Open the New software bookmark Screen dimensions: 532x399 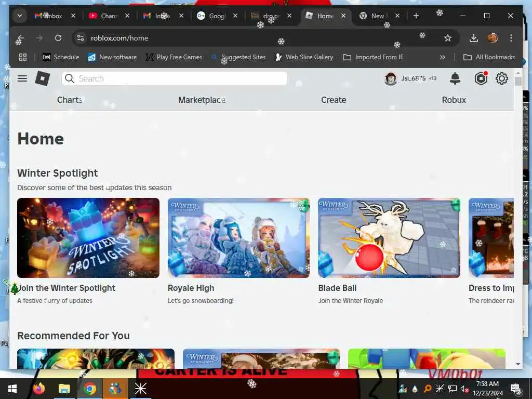click(x=112, y=57)
